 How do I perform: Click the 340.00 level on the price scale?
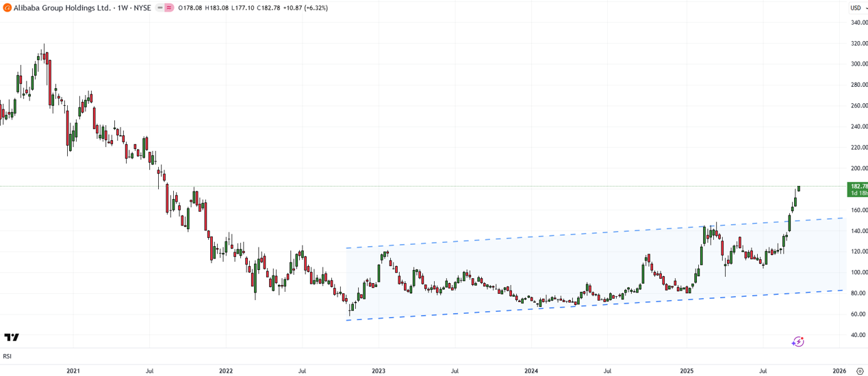[858, 23]
